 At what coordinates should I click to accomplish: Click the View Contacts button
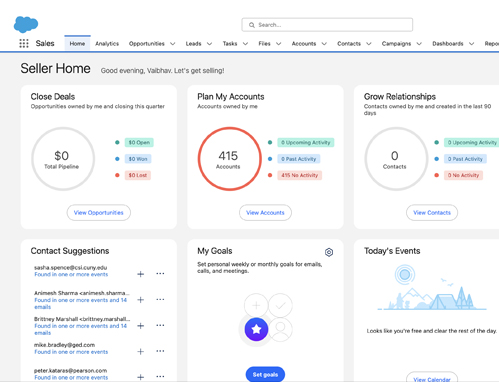[432, 213]
